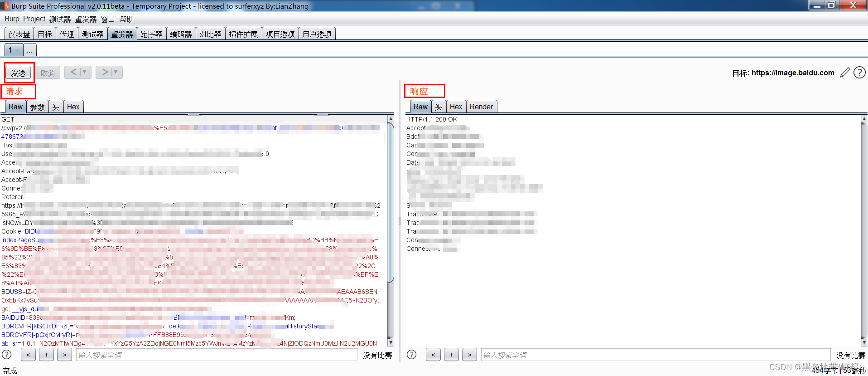Switch to the 仪表盘 tab
This screenshot has height=376, width=868.
[x=19, y=34]
